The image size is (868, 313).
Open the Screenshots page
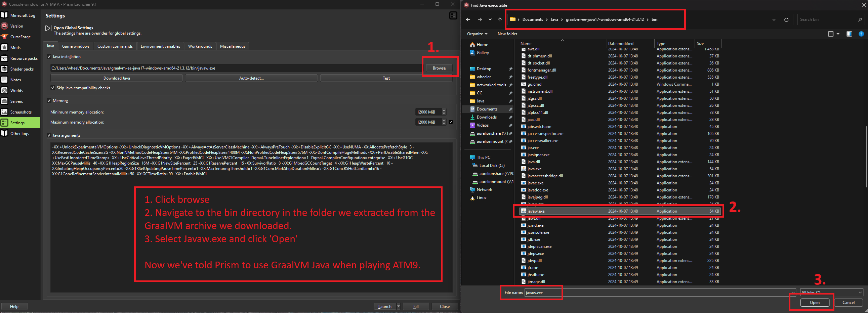point(20,112)
